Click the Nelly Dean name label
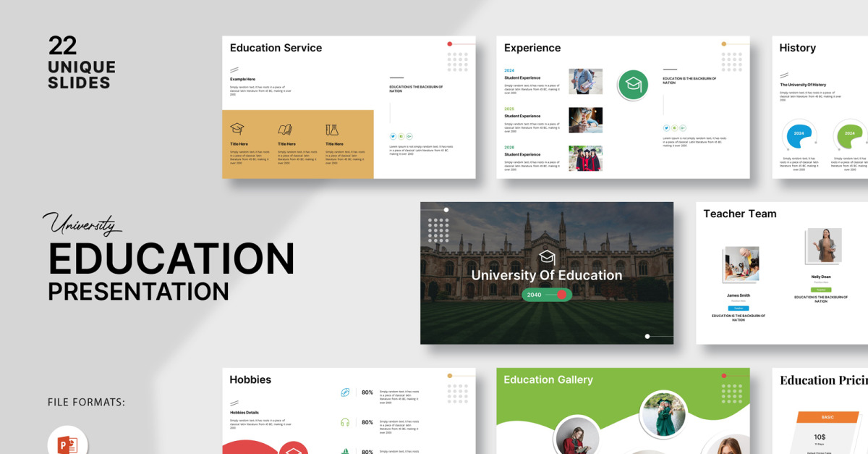The height and width of the screenshot is (454, 868). 821,277
